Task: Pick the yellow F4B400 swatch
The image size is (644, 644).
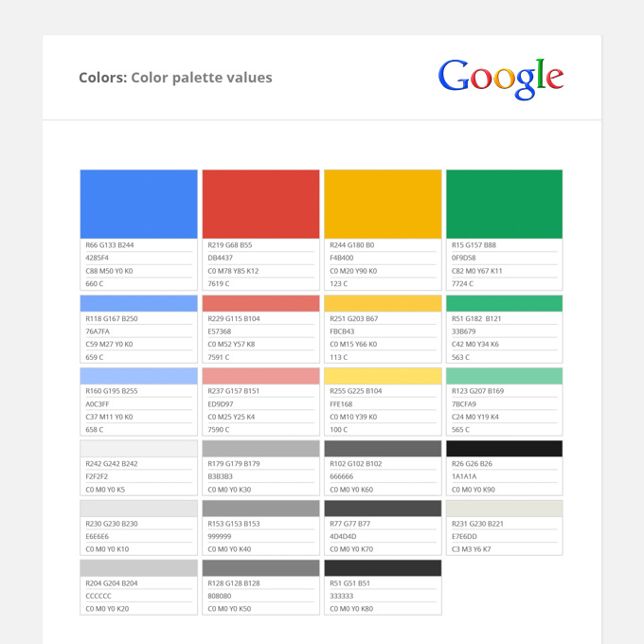Action: (383, 204)
